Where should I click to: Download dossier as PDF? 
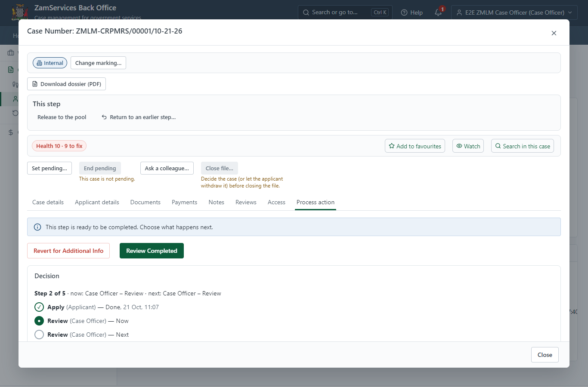coord(66,84)
